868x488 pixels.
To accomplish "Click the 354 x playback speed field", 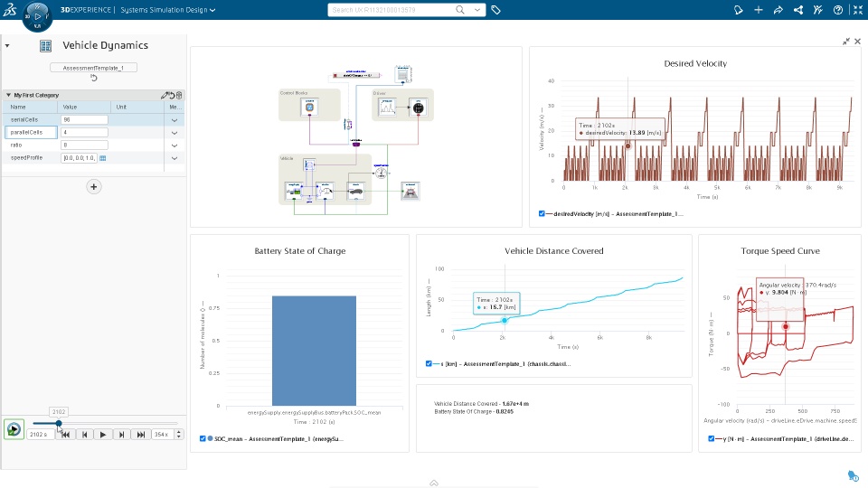I will click(x=163, y=435).
